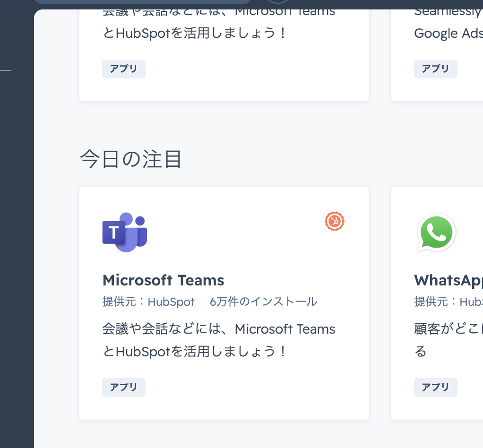Viewport: 483px width, 448px height.
Task: Open the Microsoft Teams app title
Action: coord(163,280)
